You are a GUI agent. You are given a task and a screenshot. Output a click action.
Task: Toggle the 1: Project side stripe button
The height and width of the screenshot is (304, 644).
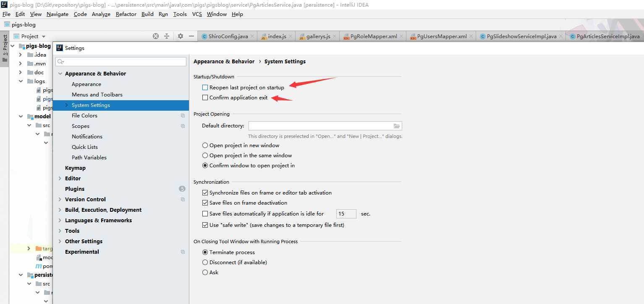coord(5,48)
